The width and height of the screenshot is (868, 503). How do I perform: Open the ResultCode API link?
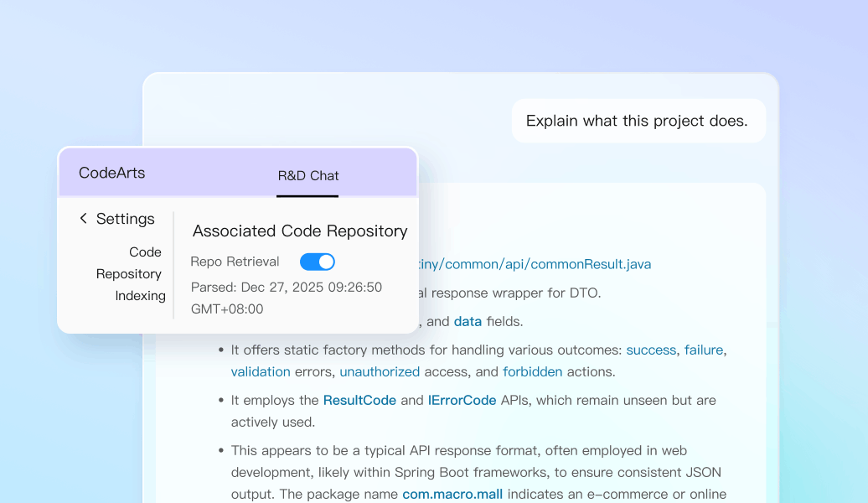[x=359, y=400]
